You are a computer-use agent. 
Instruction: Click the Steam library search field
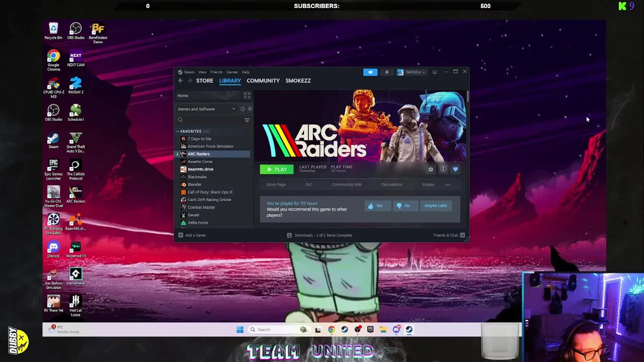point(209,120)
